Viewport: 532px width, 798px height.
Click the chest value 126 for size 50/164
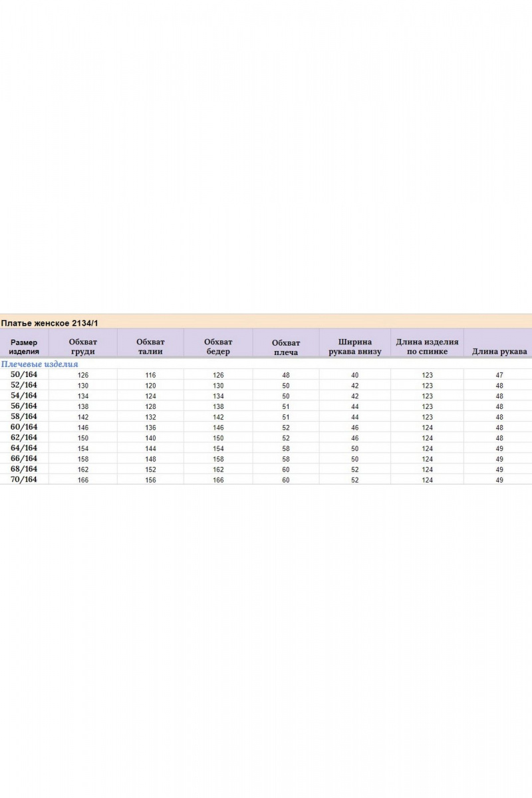[x=82, y=375]
